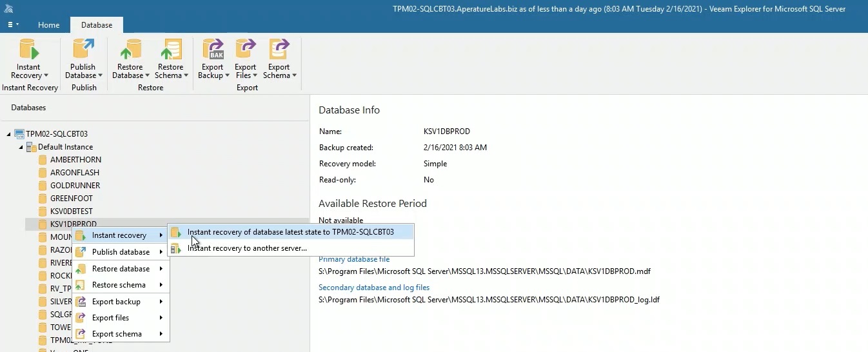
Task: Select Instant recovery of latest state to TPM02-SQLCBT03
Action: 290,232
